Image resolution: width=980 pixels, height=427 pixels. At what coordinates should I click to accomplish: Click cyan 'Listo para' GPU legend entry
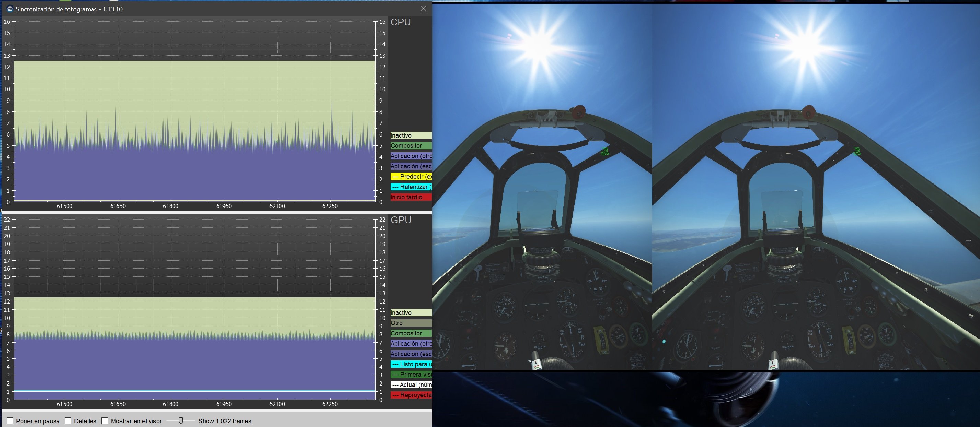(411, 364)
